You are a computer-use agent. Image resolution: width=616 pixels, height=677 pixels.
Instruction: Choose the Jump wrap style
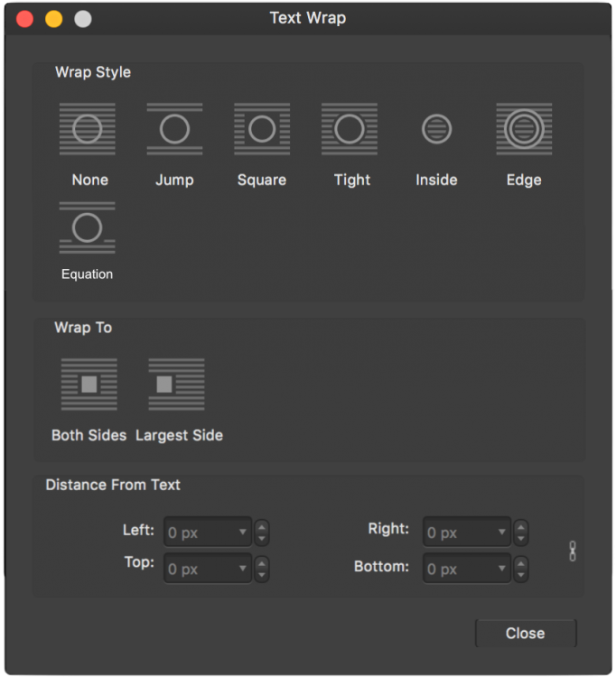tap(174, 129)
